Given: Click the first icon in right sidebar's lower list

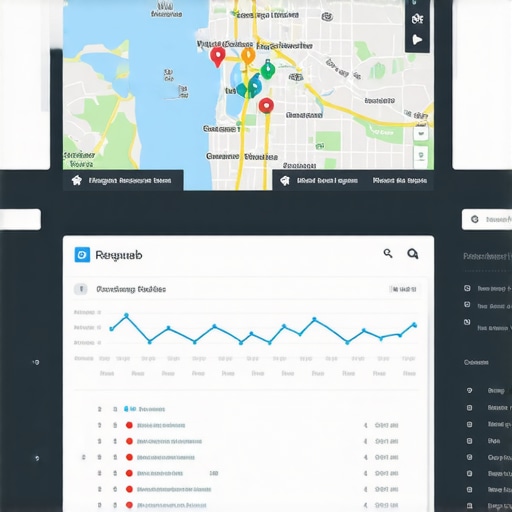Looking at the screenshot, I should click(469, 390).
